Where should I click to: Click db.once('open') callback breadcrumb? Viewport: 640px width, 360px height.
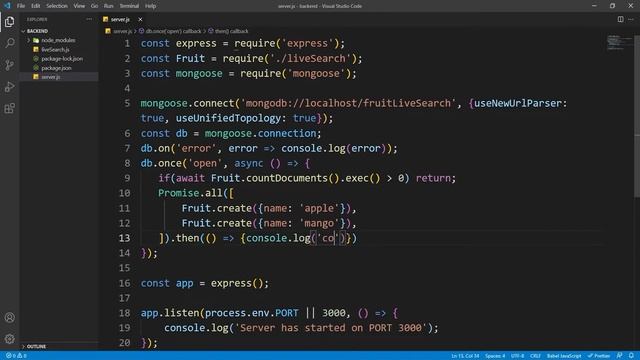(x=173, y=31)
